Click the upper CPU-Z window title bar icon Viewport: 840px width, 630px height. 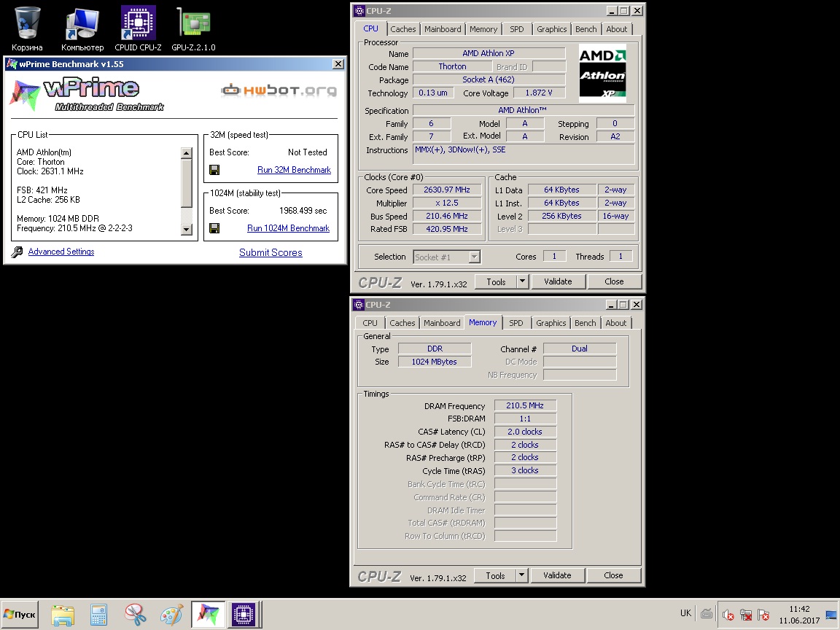click(359, 11)
